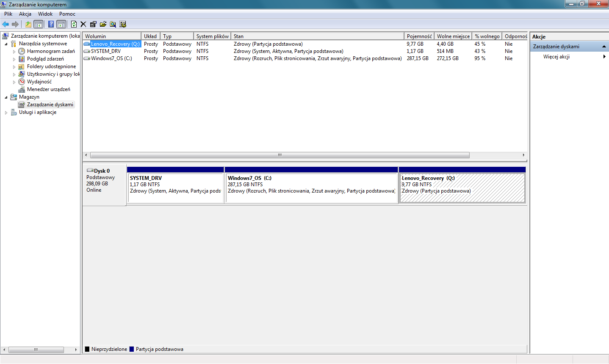The width and height of the screenshot is (609, 364).
Task: Sort by the Stan column header
Action: [318, 36]
